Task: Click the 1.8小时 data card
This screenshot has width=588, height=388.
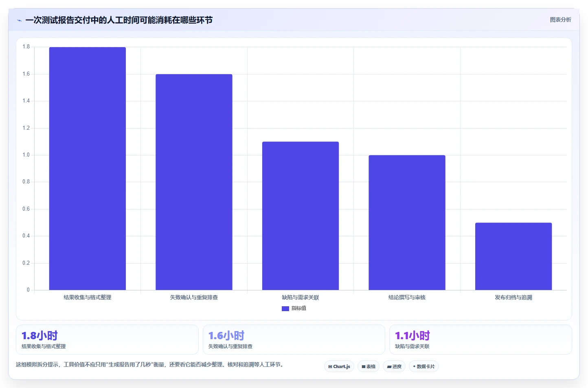Action: coord(107,340)
